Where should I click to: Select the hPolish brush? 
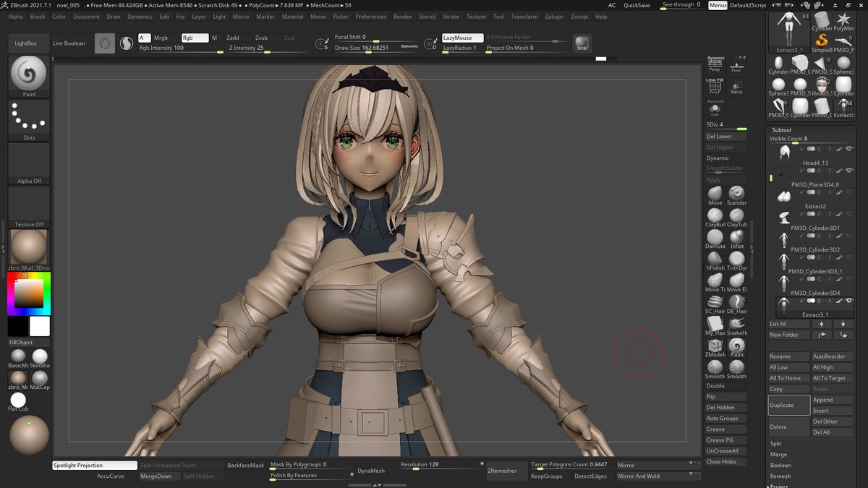tap(715, 260)
